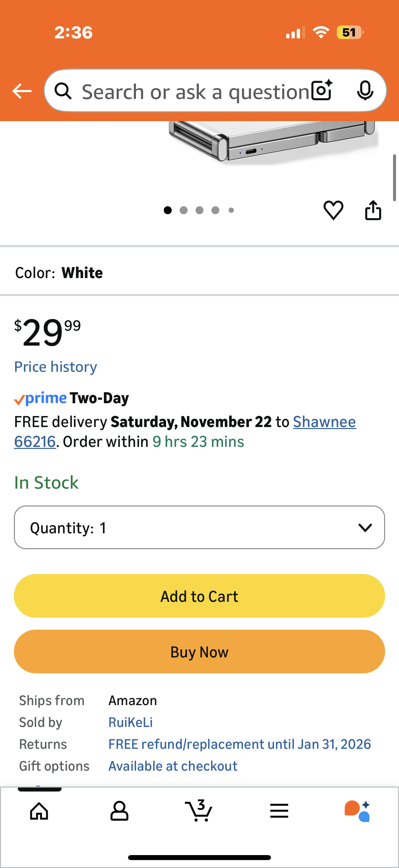Open gift options Available at checkout
The height and width of the screenshot is (868, 399).
click(173, 766)
